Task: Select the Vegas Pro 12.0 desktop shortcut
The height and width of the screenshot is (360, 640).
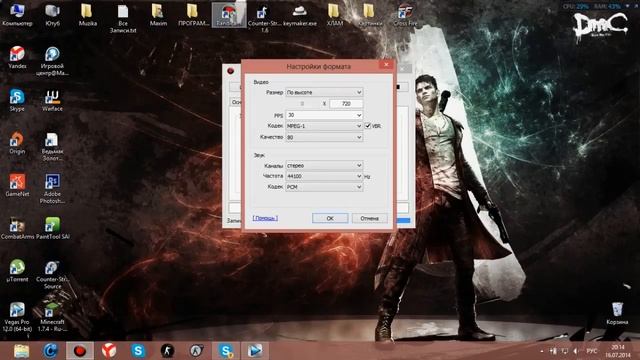Action: (17, 317)
